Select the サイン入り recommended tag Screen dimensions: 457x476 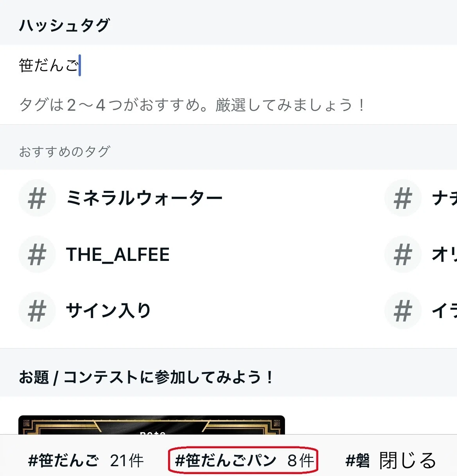[108, 311]
